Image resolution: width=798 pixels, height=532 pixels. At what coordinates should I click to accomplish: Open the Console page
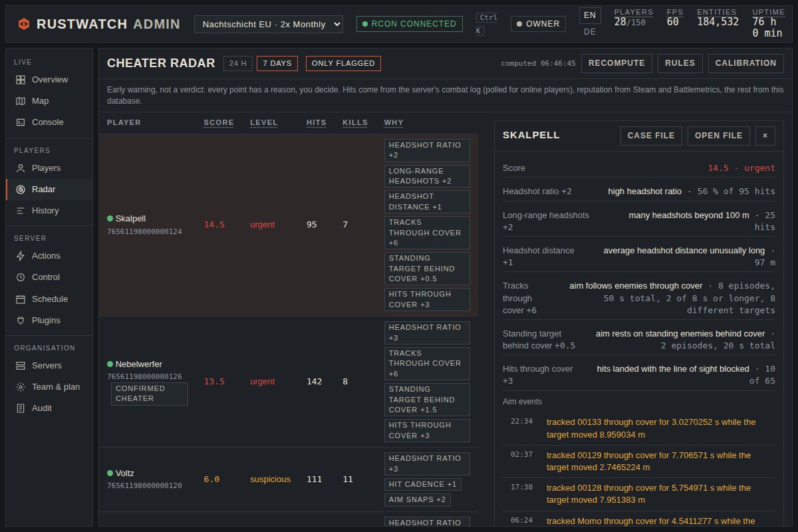[49, 122]
